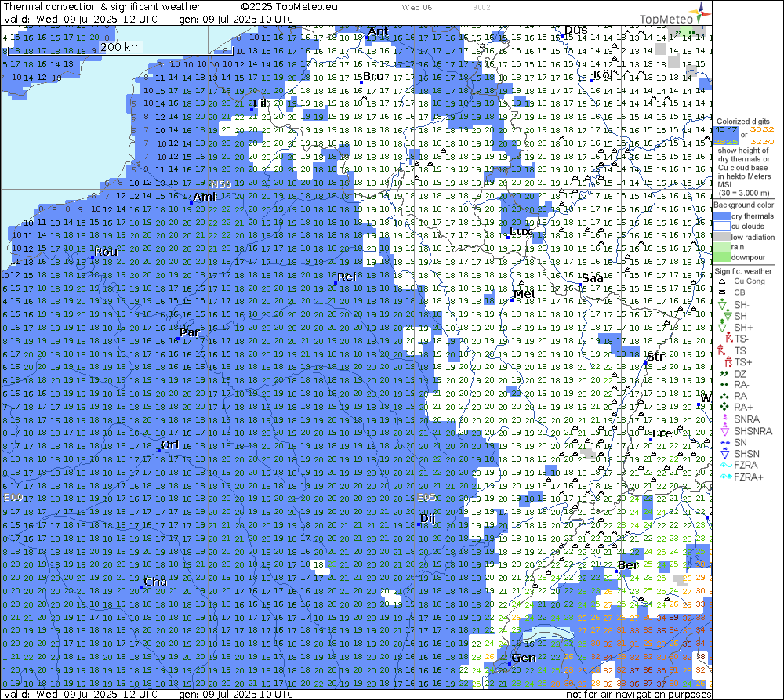Click the Rei city label on the map

click(x=347, y=277)
